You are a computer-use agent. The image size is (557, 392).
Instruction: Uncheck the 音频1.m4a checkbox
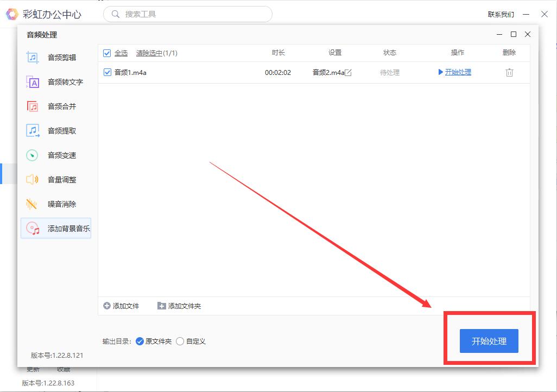point(106,71)
